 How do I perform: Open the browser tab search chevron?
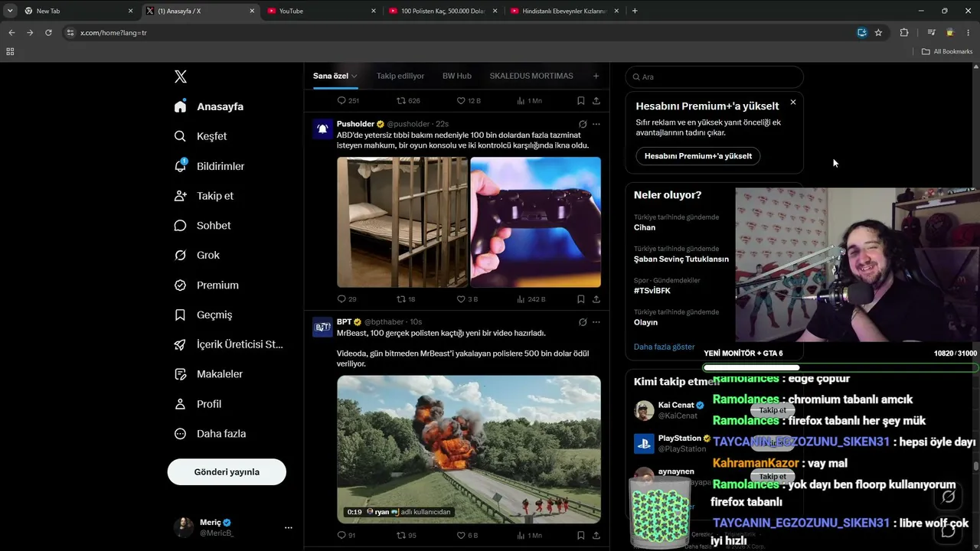click(10, 11)
